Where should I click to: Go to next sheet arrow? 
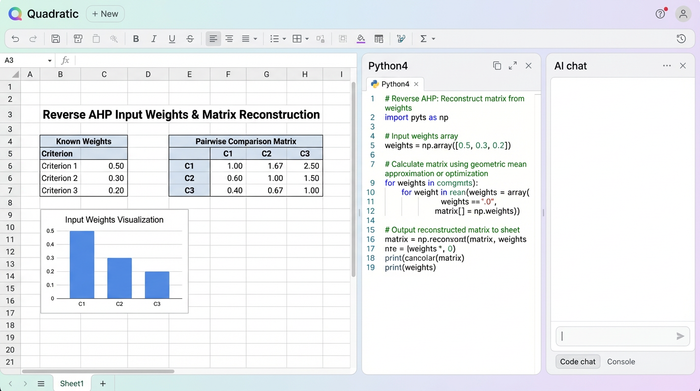pyautogui.click(x=25, y=383)
